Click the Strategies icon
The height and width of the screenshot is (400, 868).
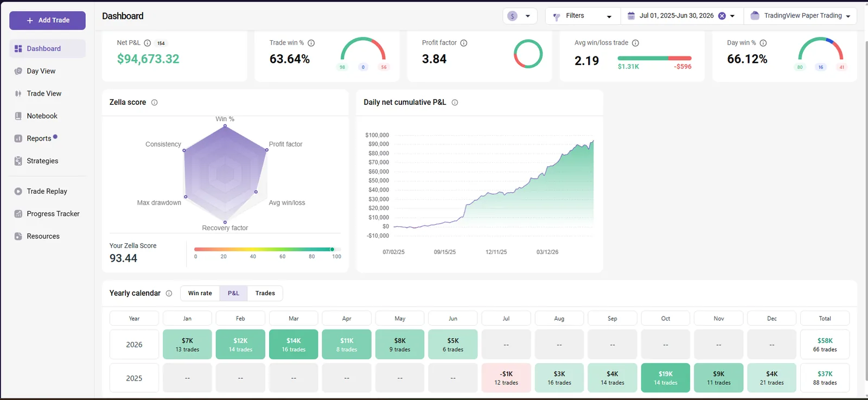[x=18, y=161]
